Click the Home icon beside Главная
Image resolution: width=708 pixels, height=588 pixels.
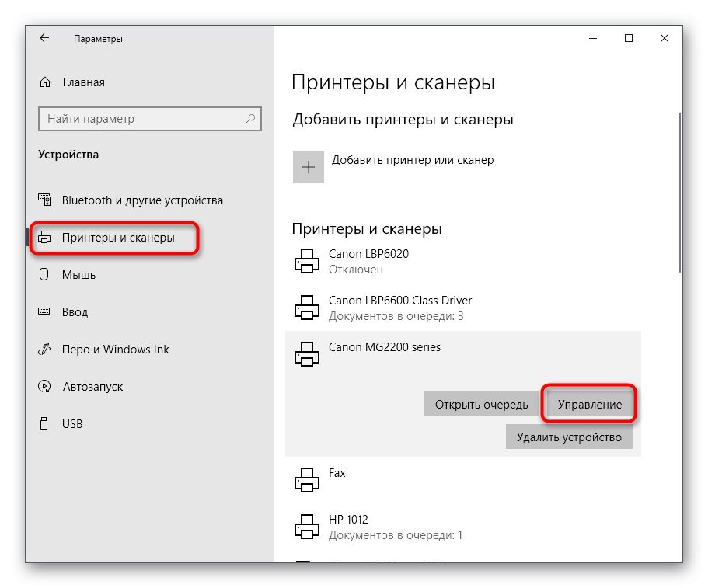tap(45, 82)
